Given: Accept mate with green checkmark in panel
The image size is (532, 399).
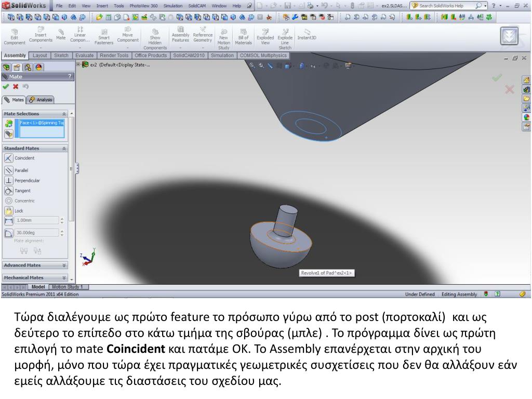Looking at the screenshot, I should click(x=6, y=87).
